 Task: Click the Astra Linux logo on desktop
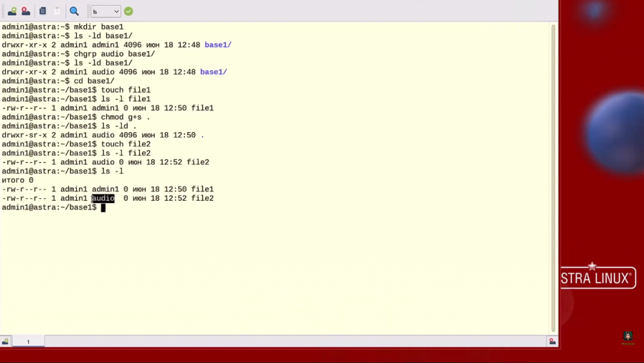(598, 276)
